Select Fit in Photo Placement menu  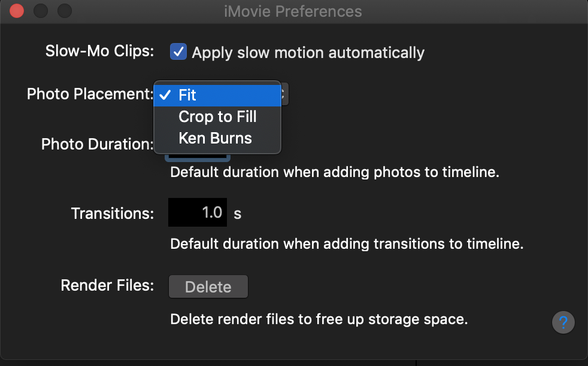click(187, 95)
